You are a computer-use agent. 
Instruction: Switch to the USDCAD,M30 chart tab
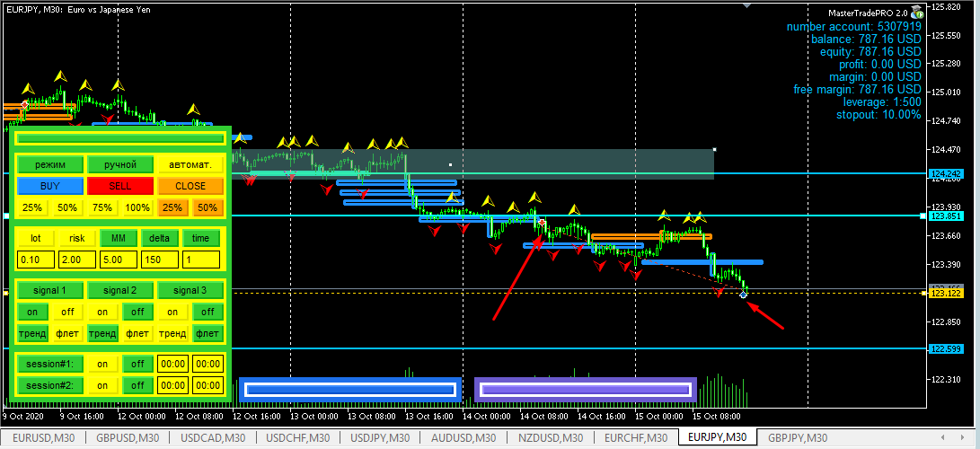tap(213, 437)
